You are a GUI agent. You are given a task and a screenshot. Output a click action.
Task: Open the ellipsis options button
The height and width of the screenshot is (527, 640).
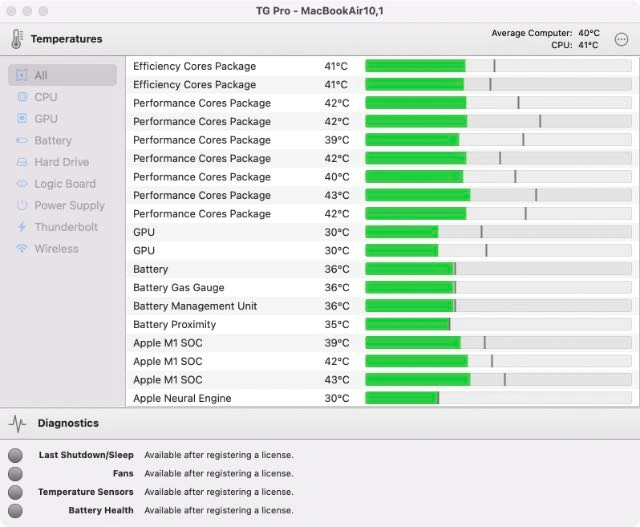(x=621, y=39)
